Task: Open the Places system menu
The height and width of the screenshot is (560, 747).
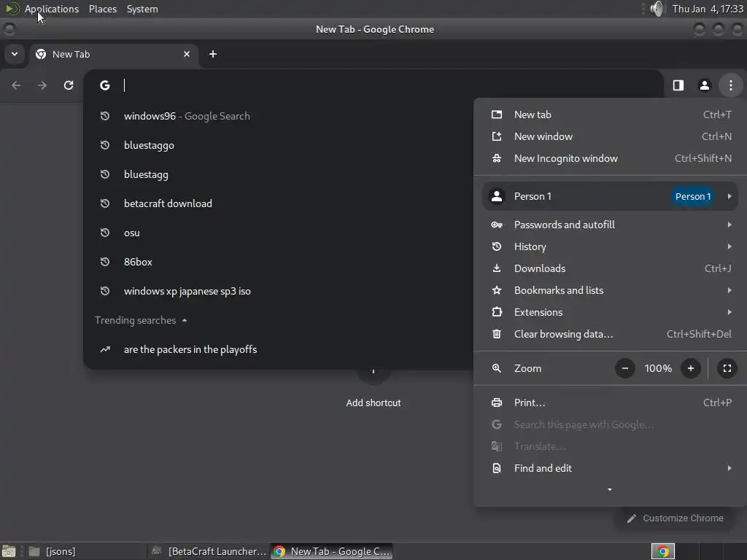Action: click(x=103, y=9)
